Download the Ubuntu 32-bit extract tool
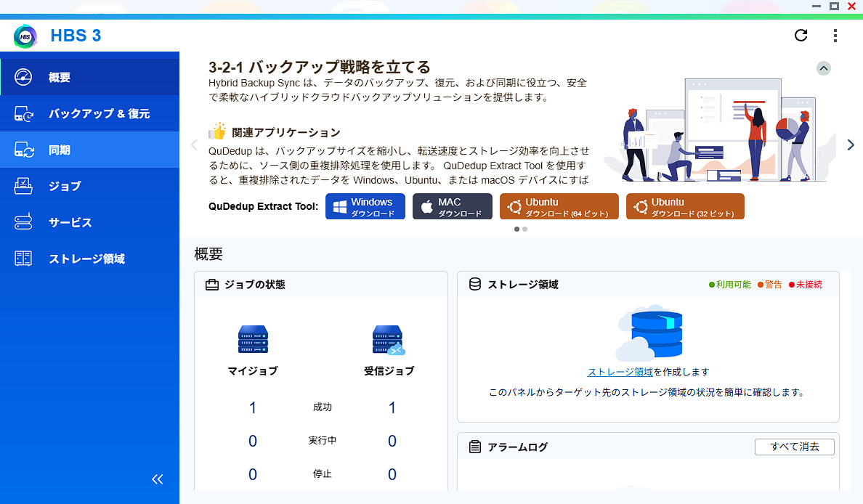This screenshot has width=863, height=504. pos(685,206)
